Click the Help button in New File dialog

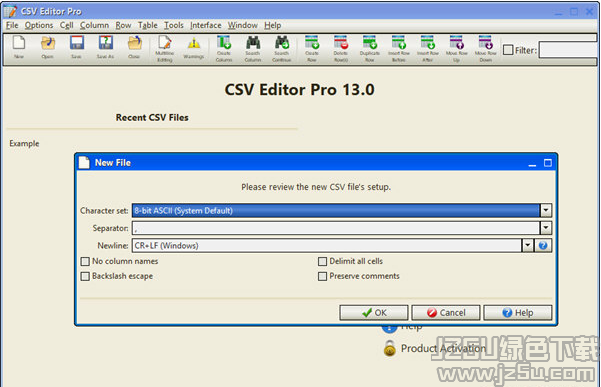[x=518, y=313]
